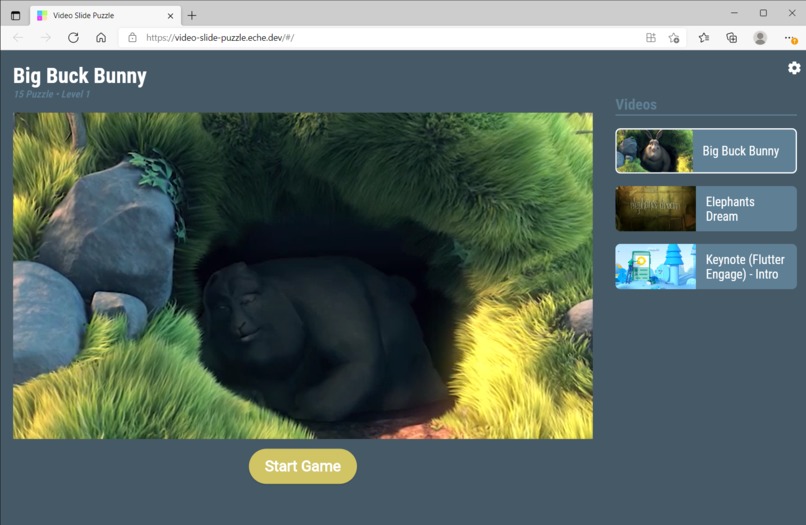
Task: Maximize the browser window
Action: (x=763, y=13)
